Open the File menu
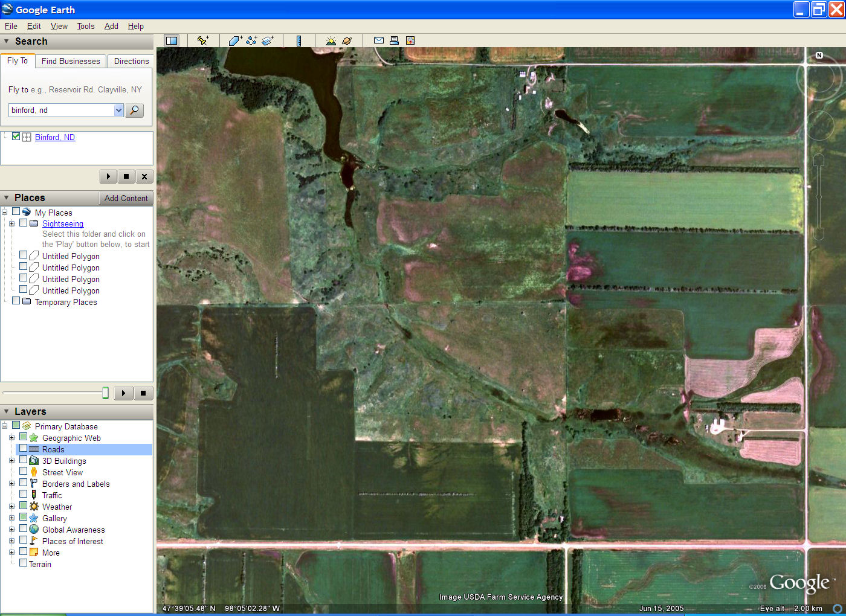 coord(11,26)
